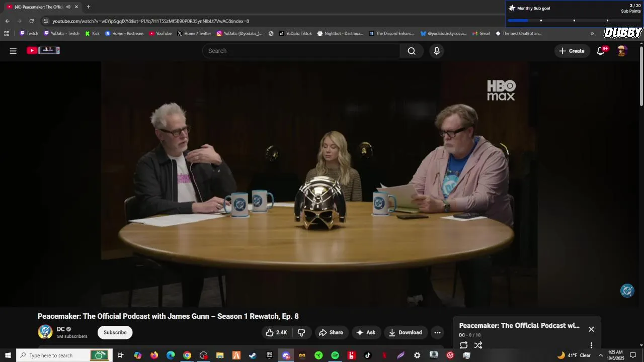Click the playlist title Peacemaker: The Official Podcast
This screenshot has width=644, height=362.
coord(519,325)
